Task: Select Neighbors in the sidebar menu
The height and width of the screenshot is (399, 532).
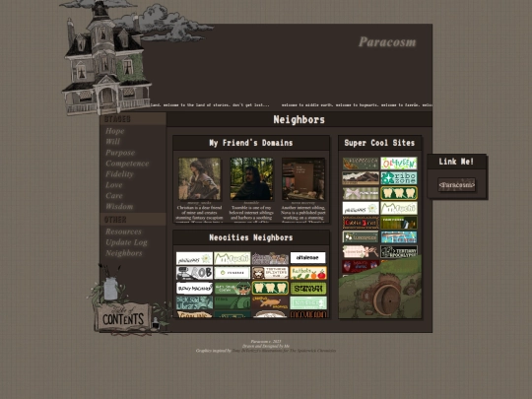Action: pyautogui.click(x=123, y=253)
